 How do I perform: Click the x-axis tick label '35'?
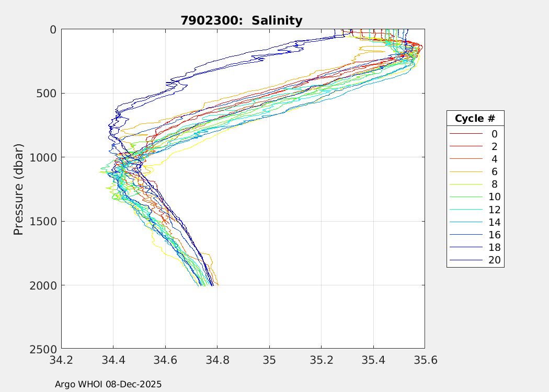[269, 360]
